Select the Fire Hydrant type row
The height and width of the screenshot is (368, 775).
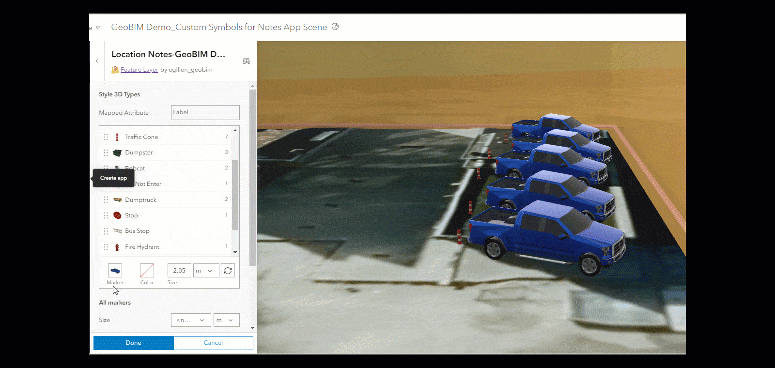click(167, 246)
